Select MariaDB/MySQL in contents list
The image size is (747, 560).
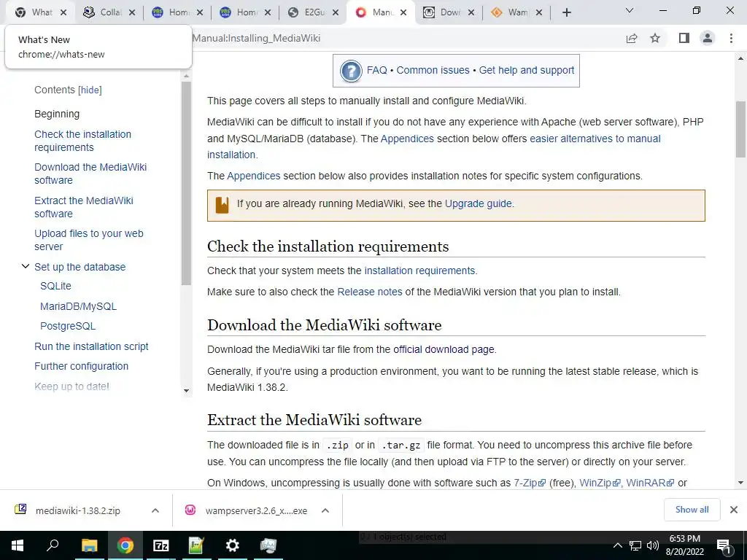pos(78,306)
